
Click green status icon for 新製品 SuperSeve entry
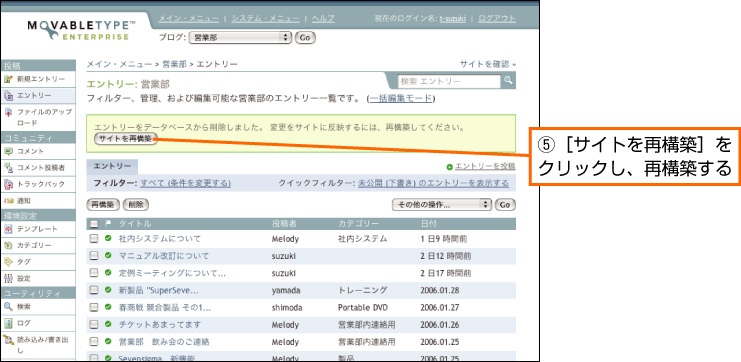(108, 290)
